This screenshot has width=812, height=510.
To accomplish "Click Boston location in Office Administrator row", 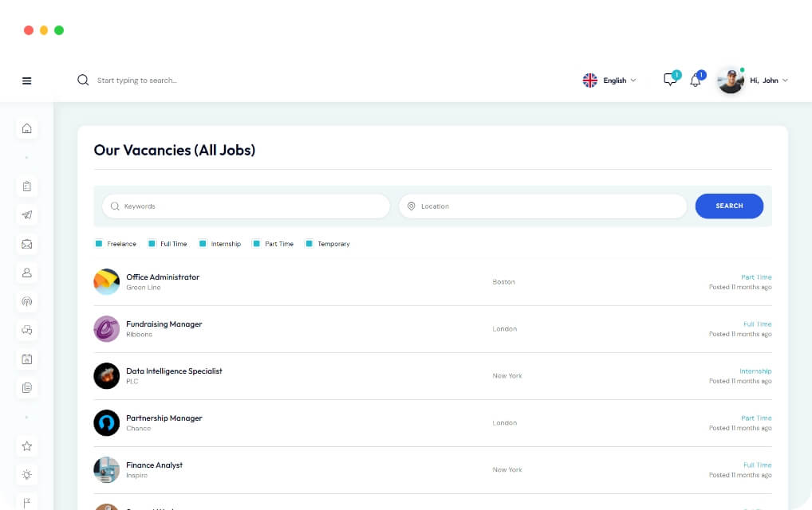I will (x=503, y=282).
